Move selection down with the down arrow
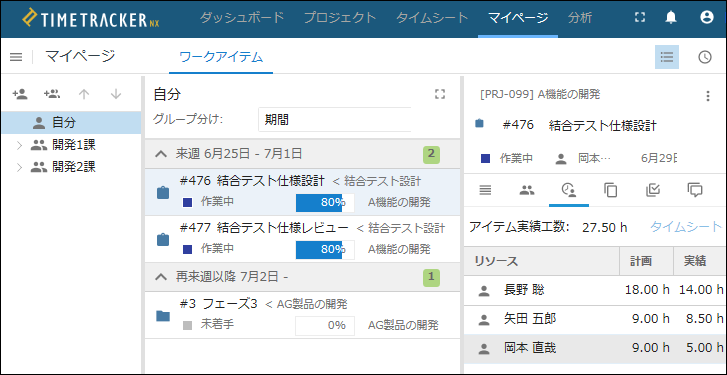The width and height of the screenshot is (727, 375). click(116, 94)
